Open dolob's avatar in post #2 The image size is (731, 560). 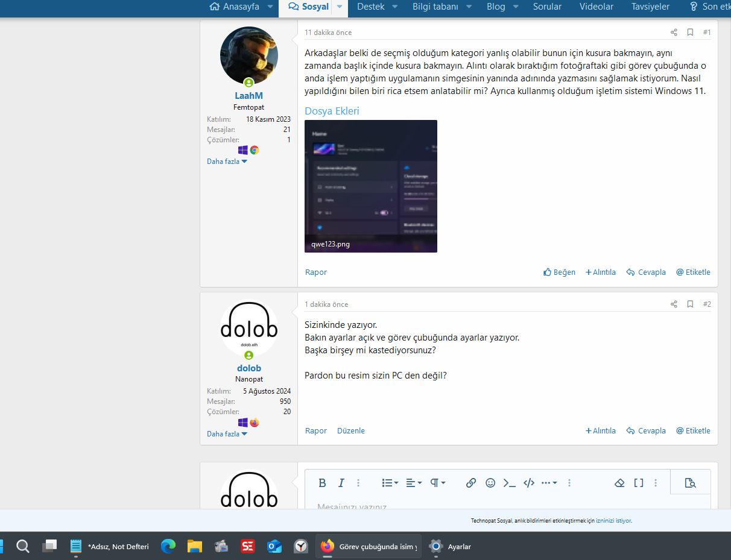(249, 328)
